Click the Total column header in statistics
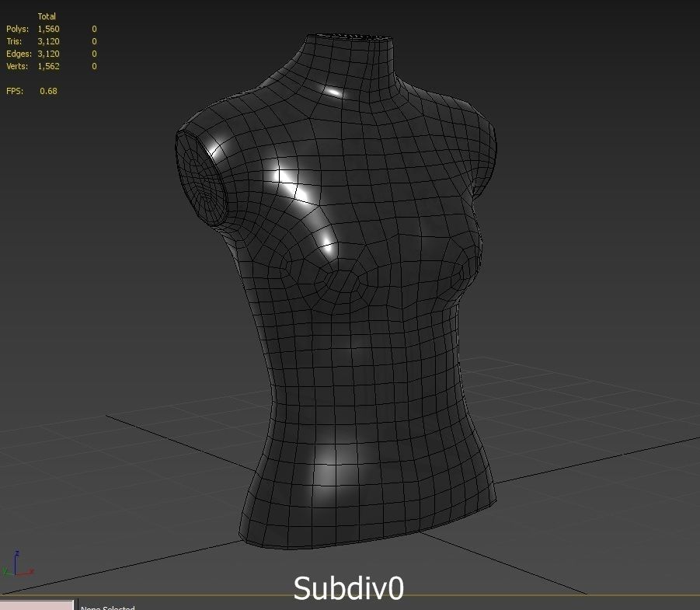This screenshot has height=610, width=700. (47, 16)
